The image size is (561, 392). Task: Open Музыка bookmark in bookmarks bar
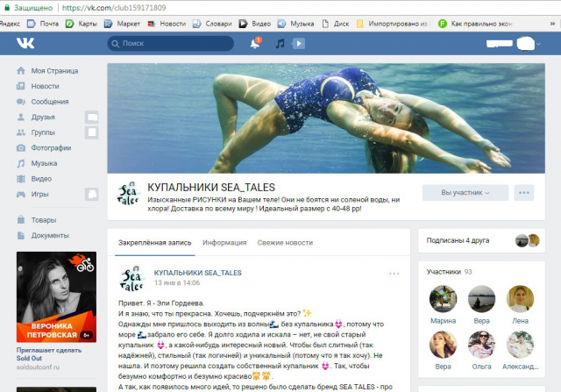click(x=296, y=24)
